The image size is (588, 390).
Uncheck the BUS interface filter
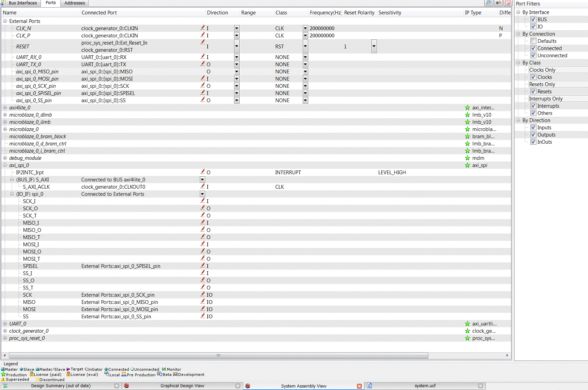click(533, 20)
